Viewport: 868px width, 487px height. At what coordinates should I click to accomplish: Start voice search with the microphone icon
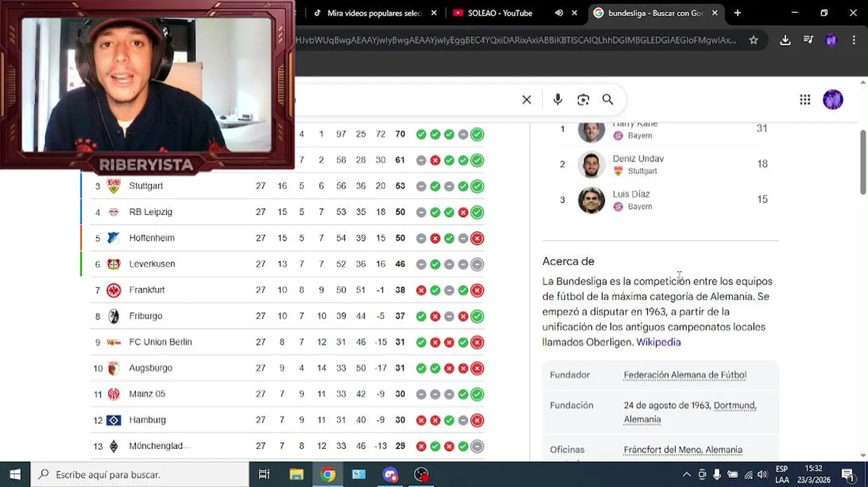point(558,100)
